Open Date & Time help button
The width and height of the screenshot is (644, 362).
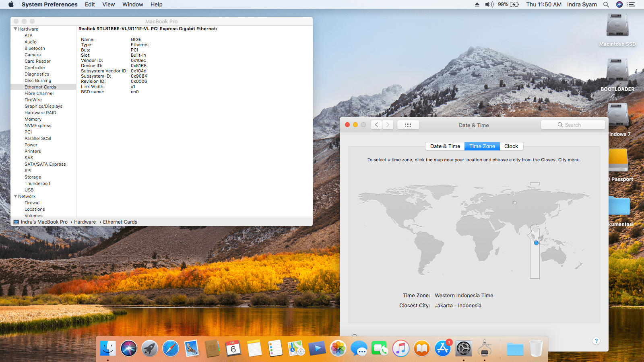[x=597, y=341]
